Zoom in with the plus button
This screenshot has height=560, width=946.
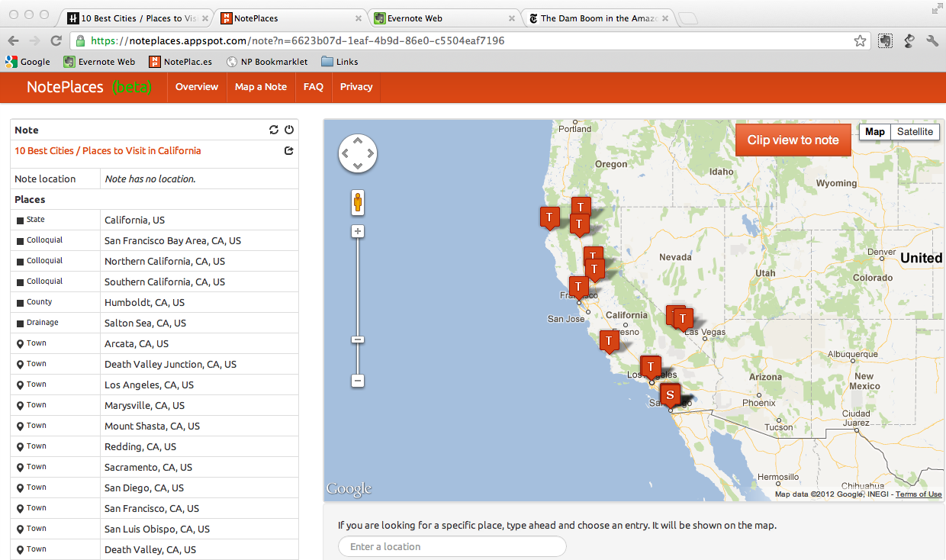point(358,231)
